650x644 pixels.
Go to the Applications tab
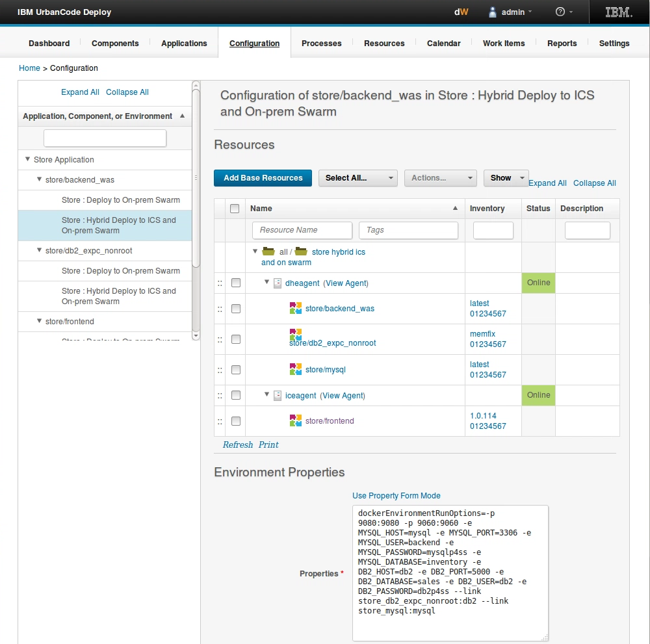[184, 44]
